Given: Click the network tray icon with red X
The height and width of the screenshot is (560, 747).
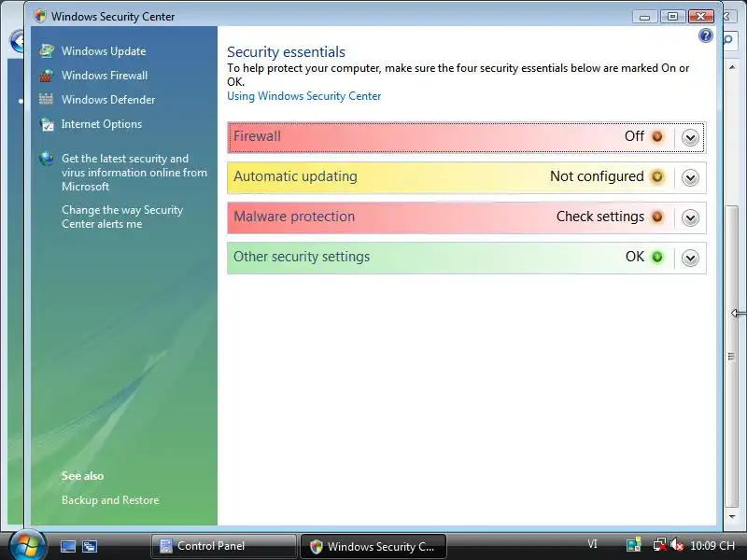Looking at the screenshot, I should [x=660, y=545].
